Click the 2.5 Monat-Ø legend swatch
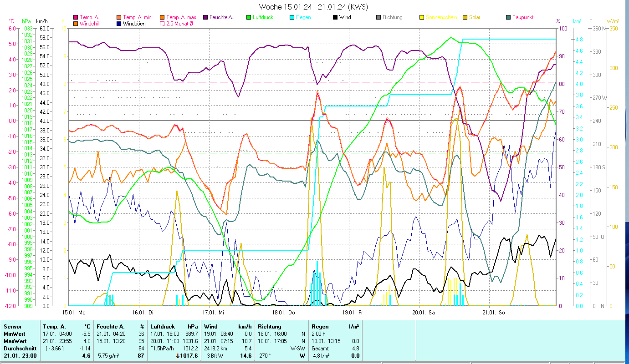The height and width of the screenshot is (364, 629). pyautogui.click(x=162, y=23)
